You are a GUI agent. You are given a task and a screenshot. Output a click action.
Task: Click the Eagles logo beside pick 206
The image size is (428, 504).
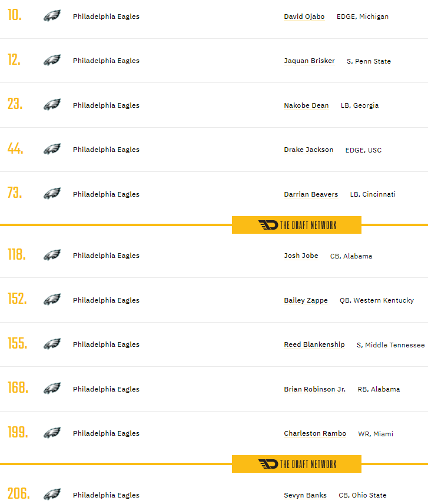click(x=52, y=495)
